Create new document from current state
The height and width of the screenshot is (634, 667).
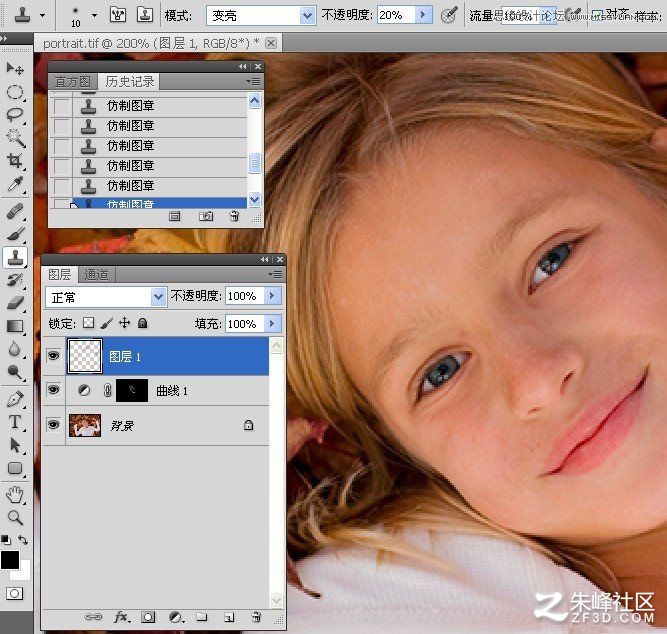coord(174,217)
